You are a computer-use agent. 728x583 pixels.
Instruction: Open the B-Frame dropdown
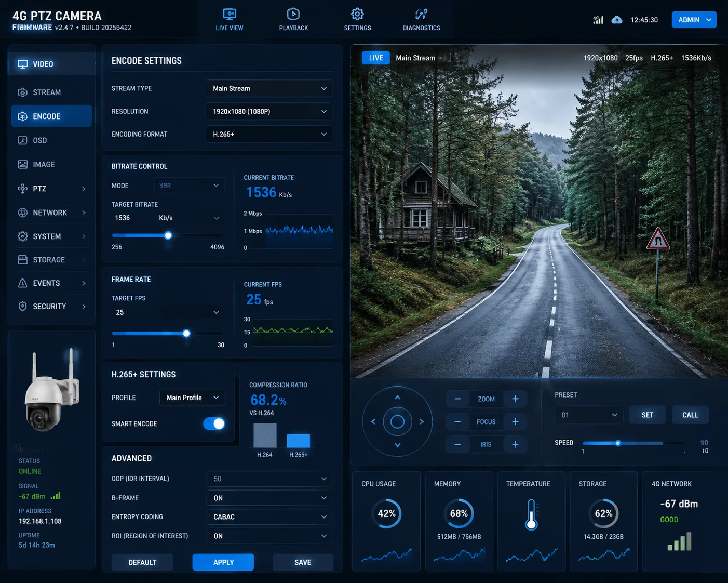[x=269, y=498]
